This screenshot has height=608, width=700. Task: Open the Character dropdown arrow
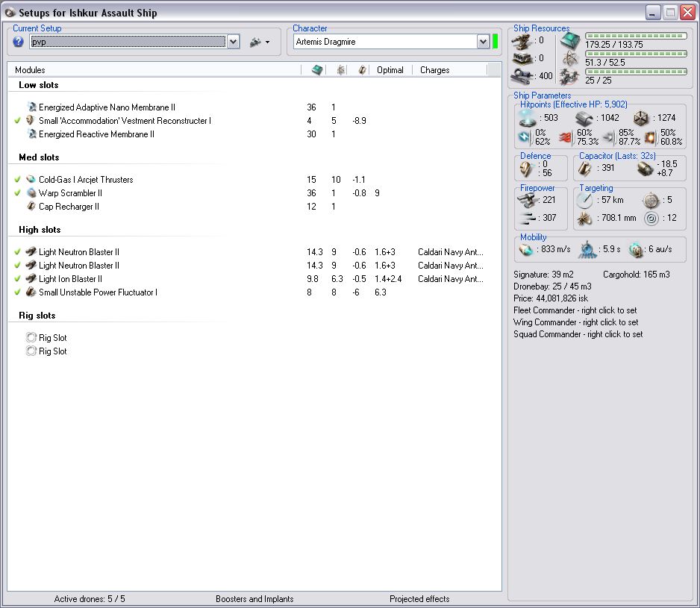point(483,42)
